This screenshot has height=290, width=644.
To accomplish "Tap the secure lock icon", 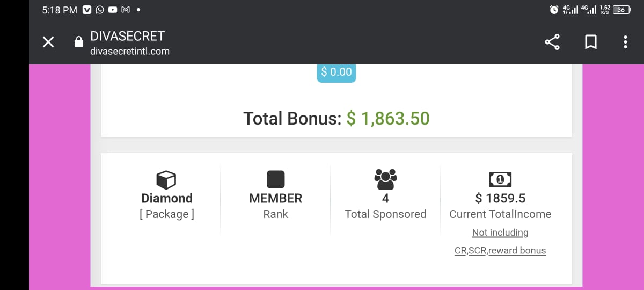I will point(78,42).
